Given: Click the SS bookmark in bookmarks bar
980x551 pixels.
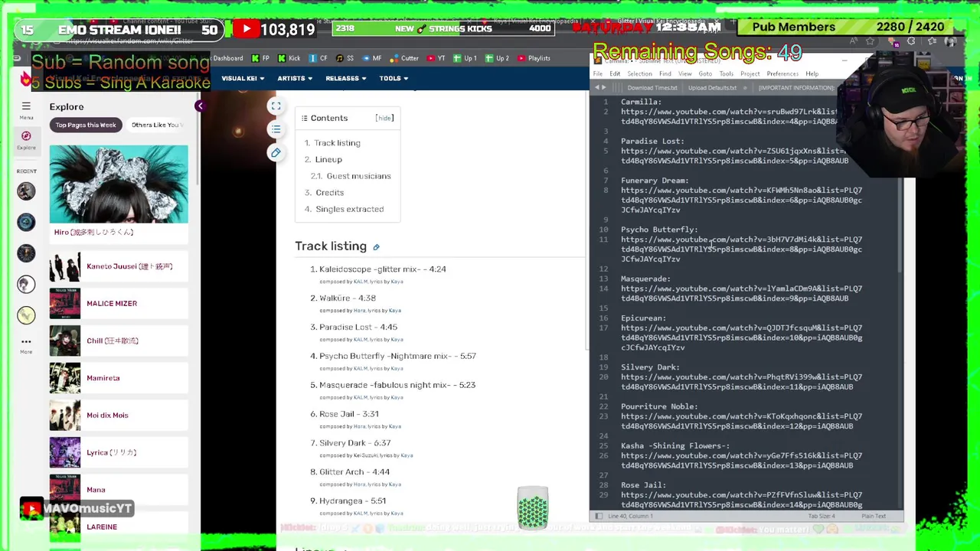Looking at the screenshot, I should click(345, 58).
